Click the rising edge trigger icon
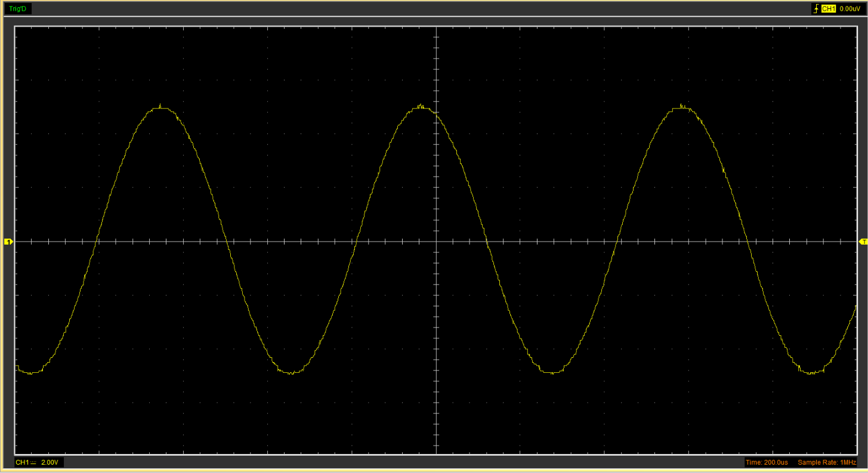This screenshot has height=473, width=868. coord(816,9)
